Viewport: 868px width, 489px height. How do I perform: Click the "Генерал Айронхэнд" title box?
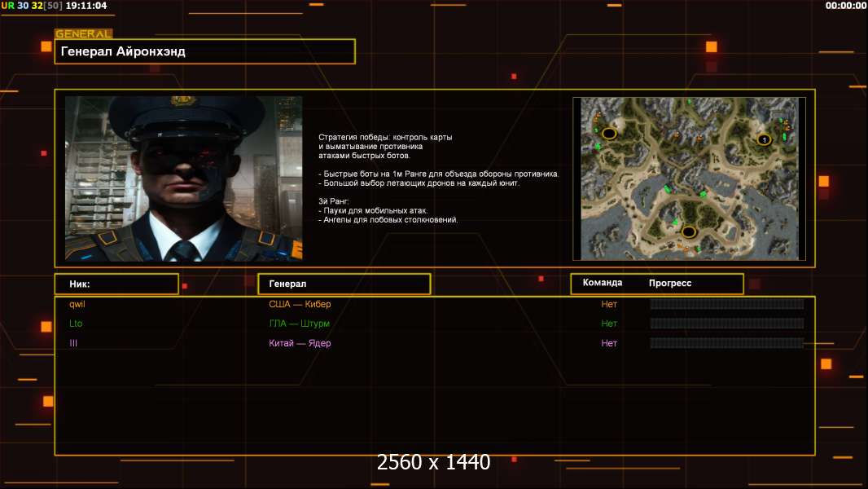pos(204,51)
